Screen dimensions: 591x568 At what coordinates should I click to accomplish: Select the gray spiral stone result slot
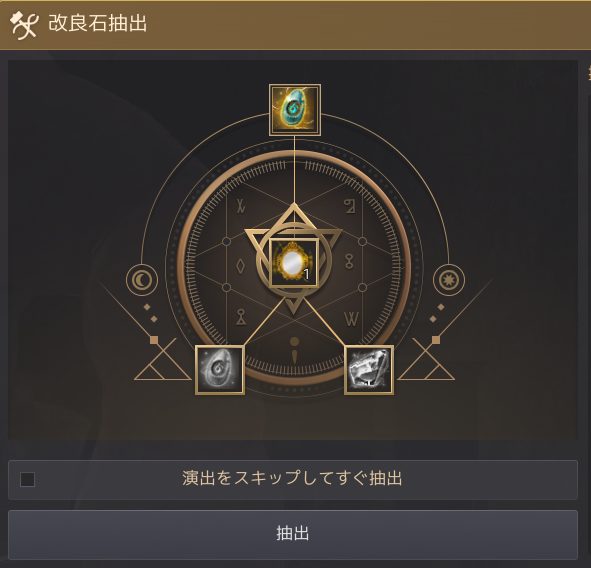point(219,370)
